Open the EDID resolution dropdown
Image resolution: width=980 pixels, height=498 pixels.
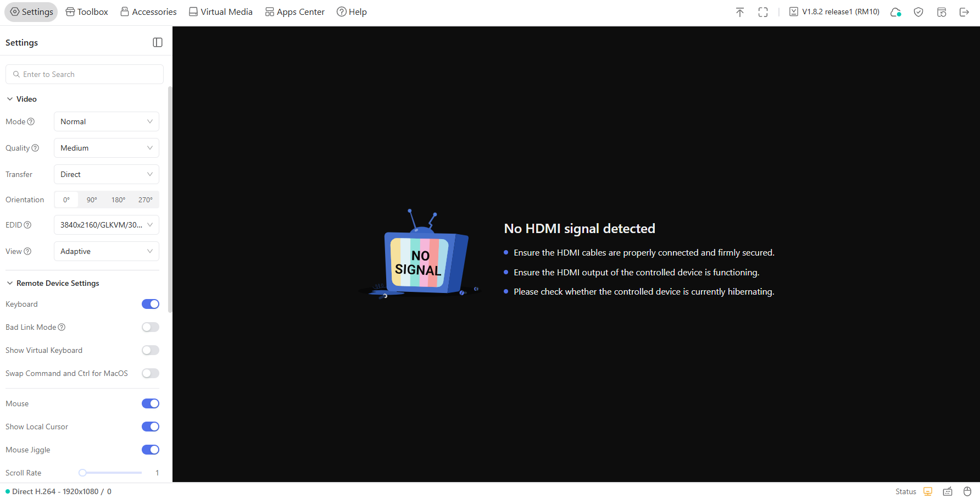[x=106, y=225]
